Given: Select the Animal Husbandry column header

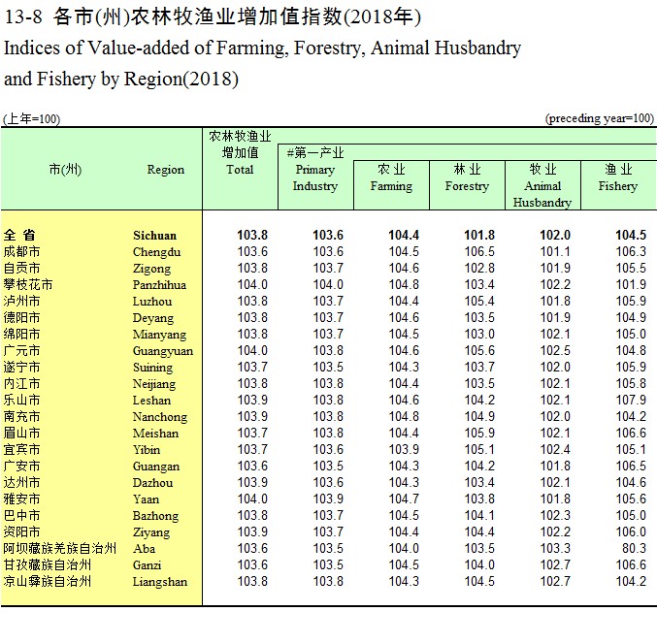Looking at the screenshot, I should (542, 194).
